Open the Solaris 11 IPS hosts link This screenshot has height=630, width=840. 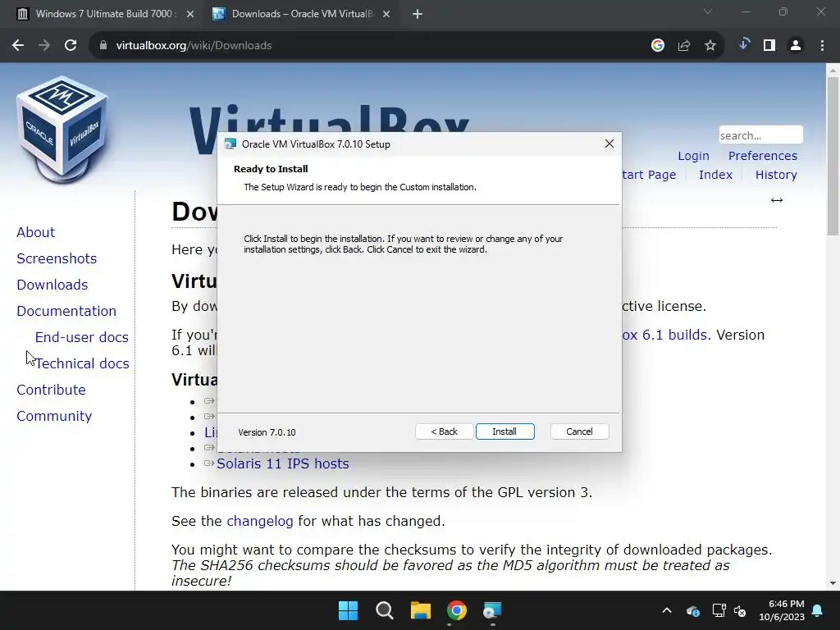coord(282,463)
